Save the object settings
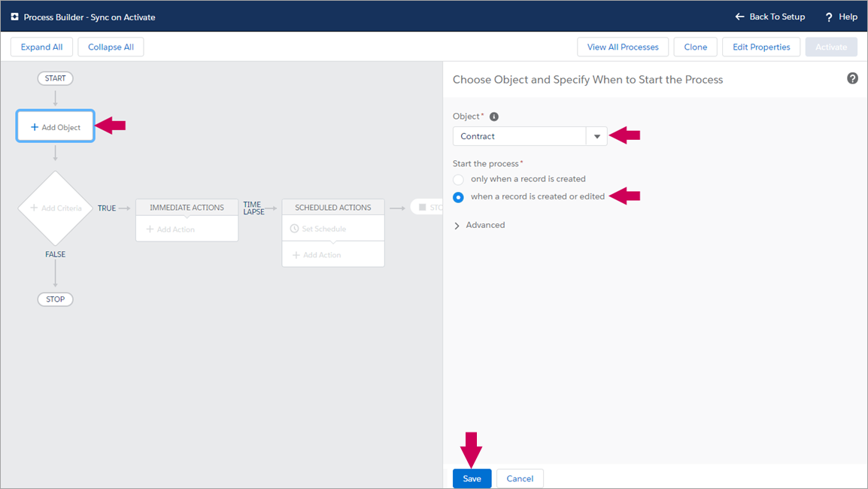Image resolution: width=868 pixels, height=489 pixels. [472, 478]
